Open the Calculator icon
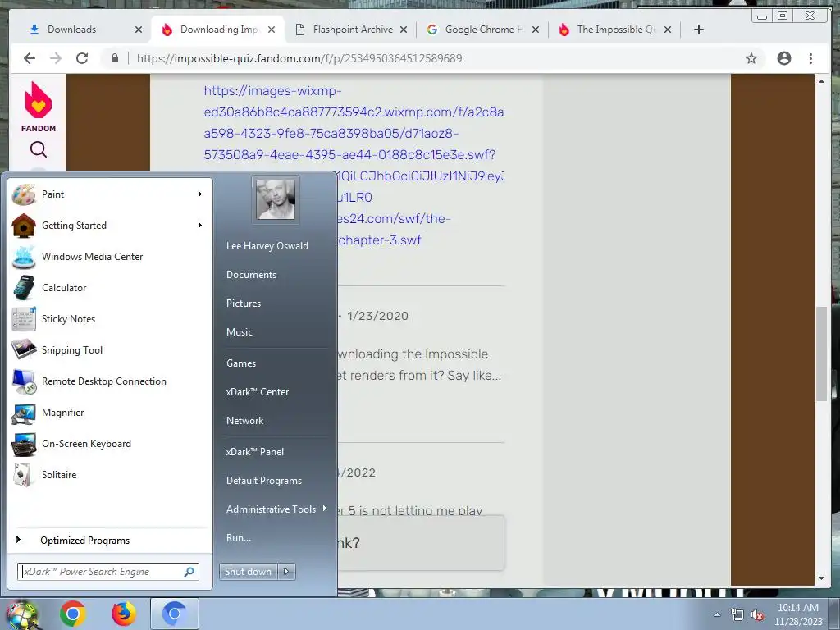The height and width of the screenshot is (630, 840). 24,288
